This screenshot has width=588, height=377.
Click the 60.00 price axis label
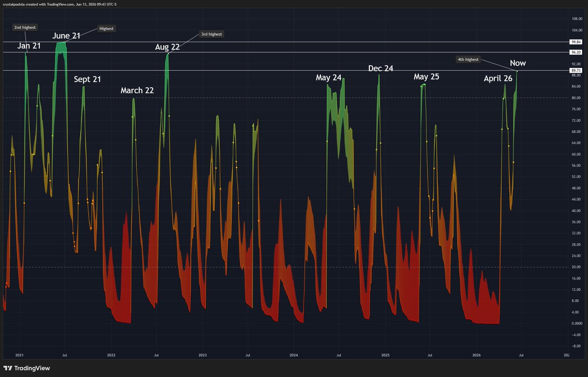coord(576,154)
